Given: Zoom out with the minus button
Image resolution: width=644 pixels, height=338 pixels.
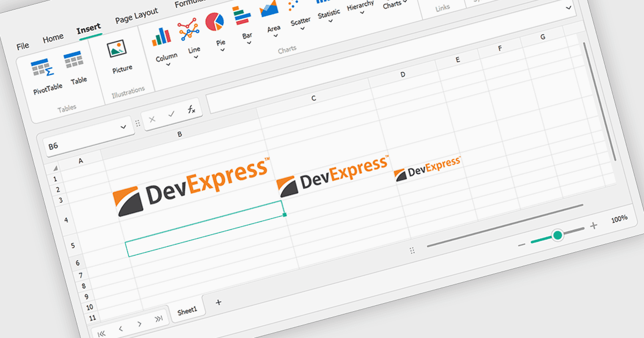Looking at the screenshot, I should point(521,245).
